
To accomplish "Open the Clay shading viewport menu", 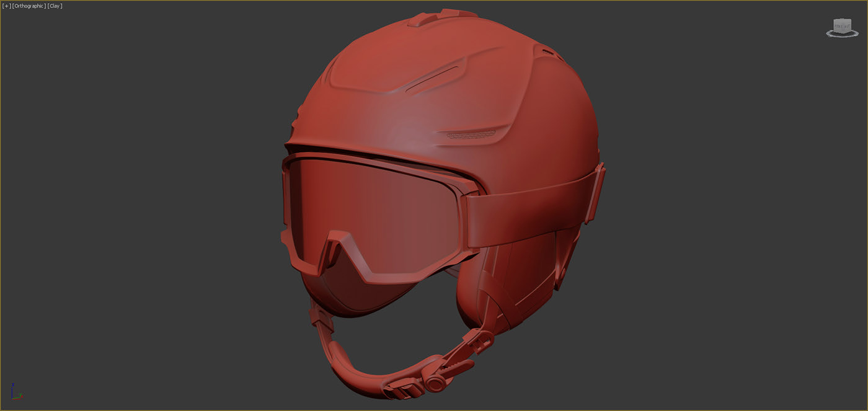I will click(54, 6).
